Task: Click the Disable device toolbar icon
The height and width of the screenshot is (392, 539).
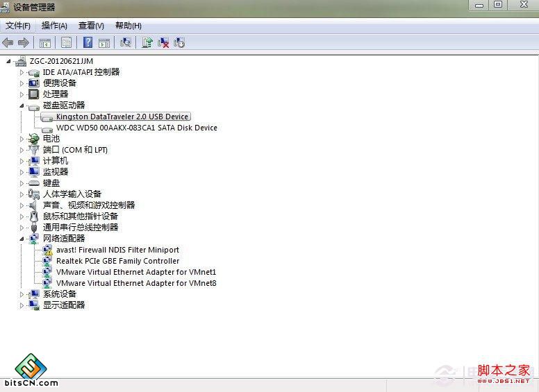Action: tap(179, 42)
